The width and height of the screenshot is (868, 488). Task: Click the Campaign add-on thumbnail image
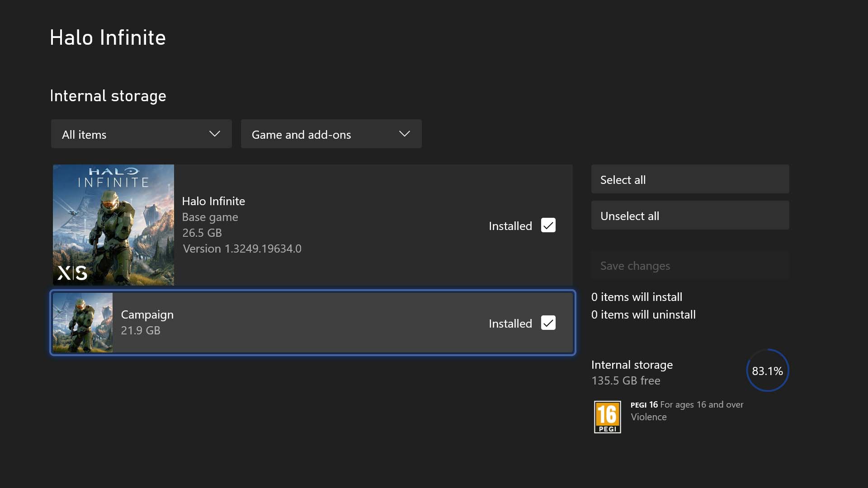tap(83, 323)
